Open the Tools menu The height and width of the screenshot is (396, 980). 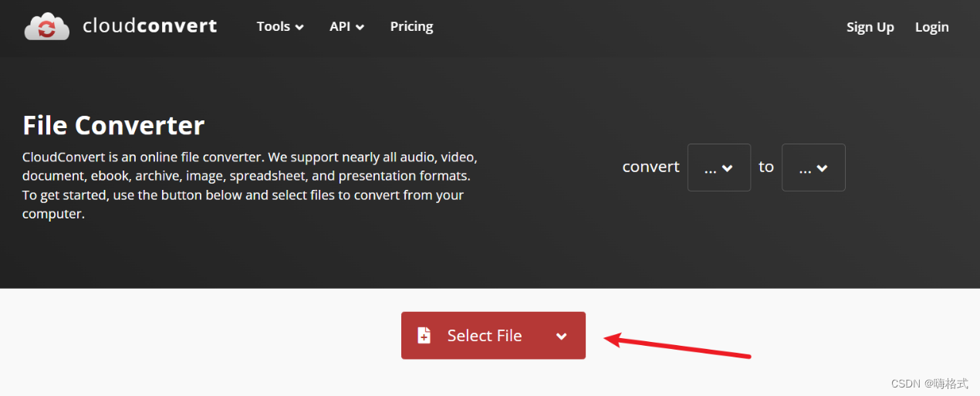(280, 26)
